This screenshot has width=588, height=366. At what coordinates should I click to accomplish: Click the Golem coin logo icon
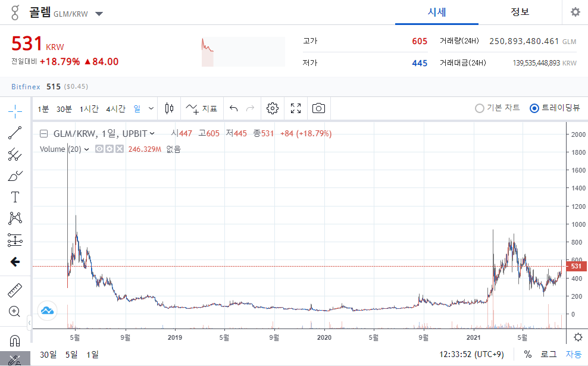coord(15,12)
